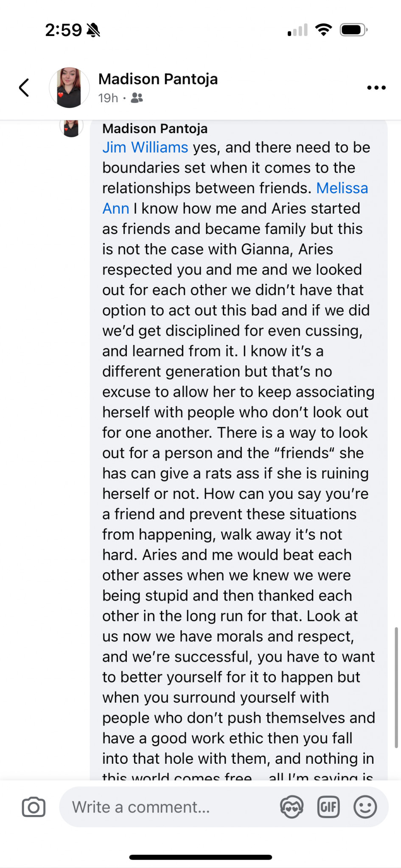Tap the 19h post timestamp

click(108, 98)
